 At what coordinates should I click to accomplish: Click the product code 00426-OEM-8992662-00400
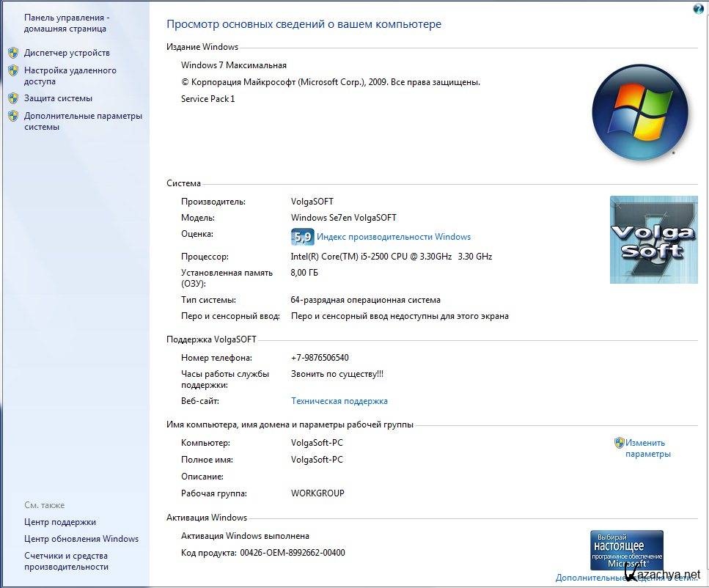(292, 553)
